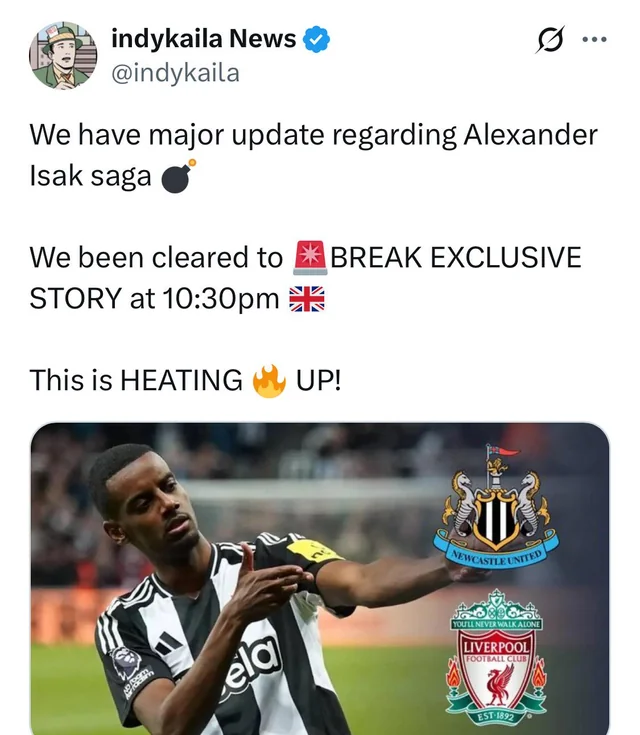
Task: Open the indykaila News display name
Action: 203,38
